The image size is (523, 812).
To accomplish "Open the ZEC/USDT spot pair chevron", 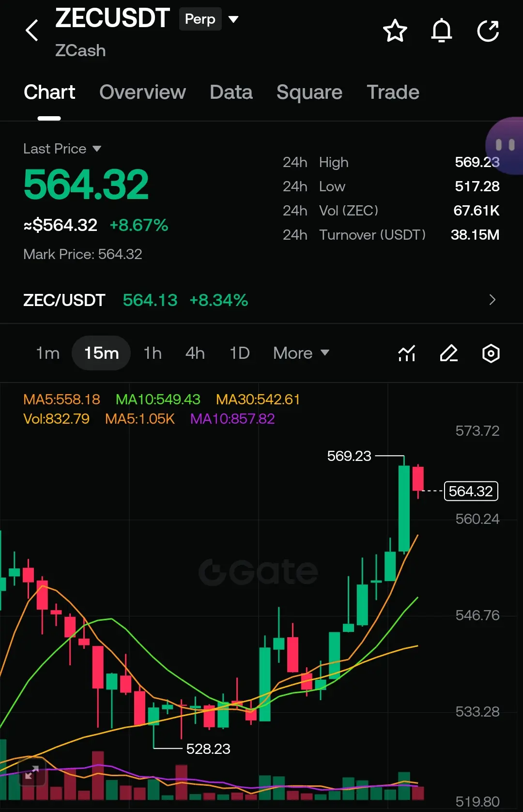I will (492, 300).
